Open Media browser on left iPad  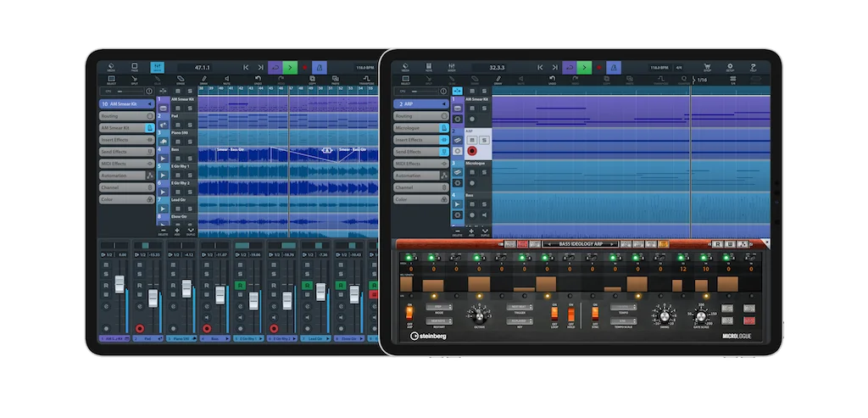[111, 68]
